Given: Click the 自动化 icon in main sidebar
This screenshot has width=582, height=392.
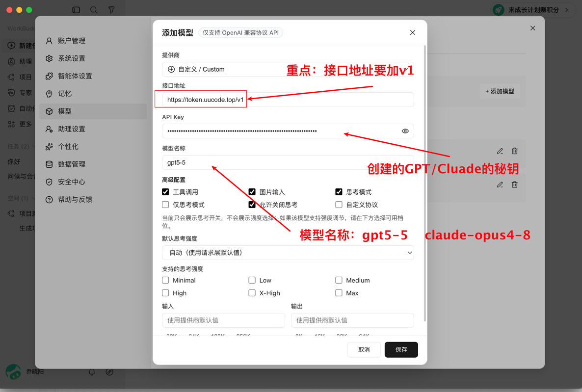Looking at the screenshot, I should pos(11,108).
